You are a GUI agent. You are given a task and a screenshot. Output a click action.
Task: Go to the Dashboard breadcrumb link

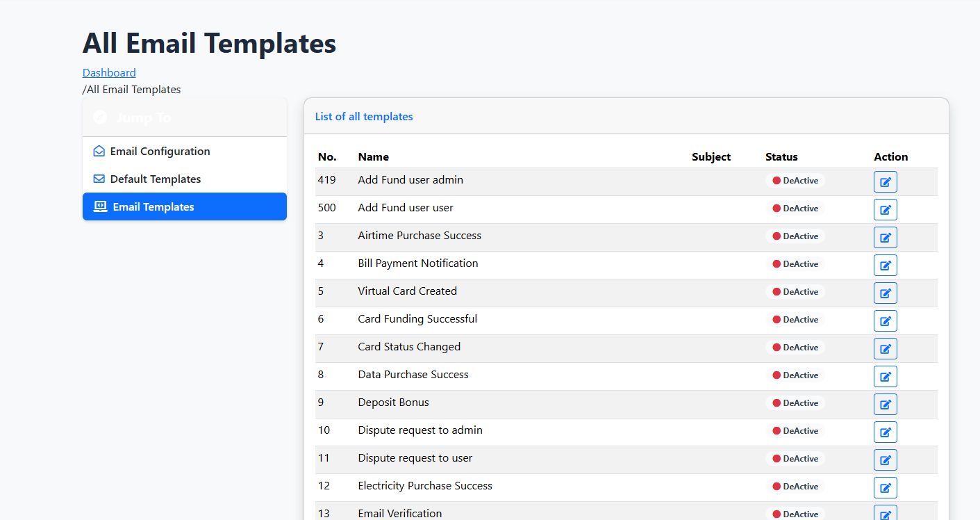109,72
